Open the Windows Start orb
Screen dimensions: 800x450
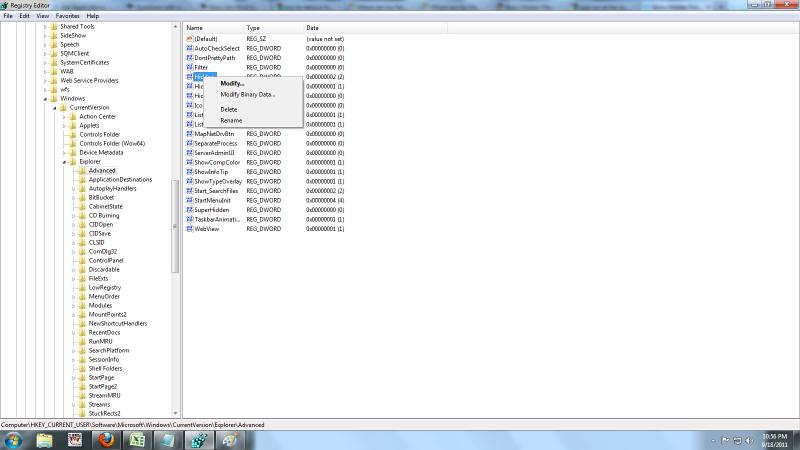coord(13,440)
